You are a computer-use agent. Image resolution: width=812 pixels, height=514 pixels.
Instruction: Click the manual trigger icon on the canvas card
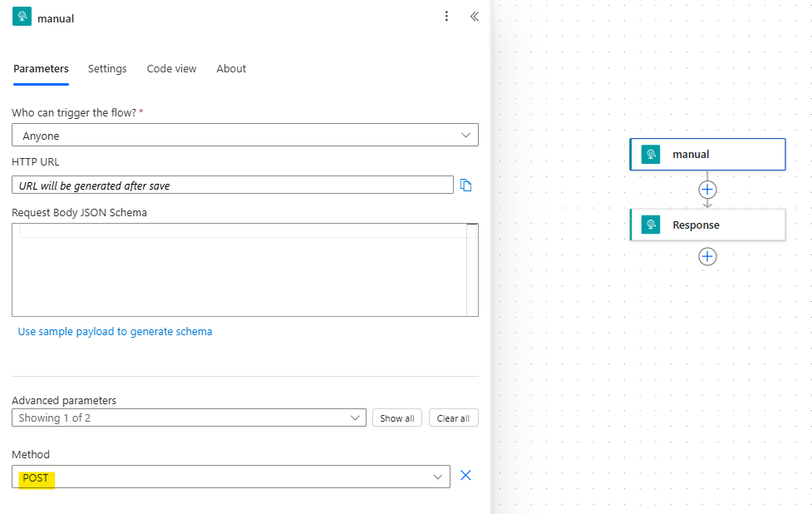[x=651, y=154]
